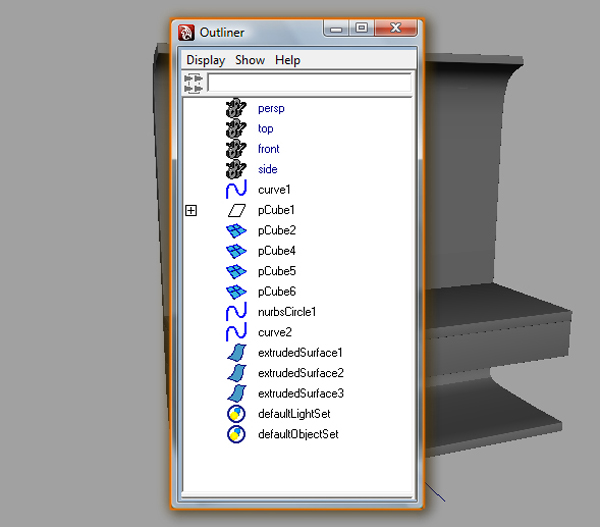The width and height of the screenshot is (600, 527).
Task: Select nurbsCircle1 in the list
Action: (287, 312)
